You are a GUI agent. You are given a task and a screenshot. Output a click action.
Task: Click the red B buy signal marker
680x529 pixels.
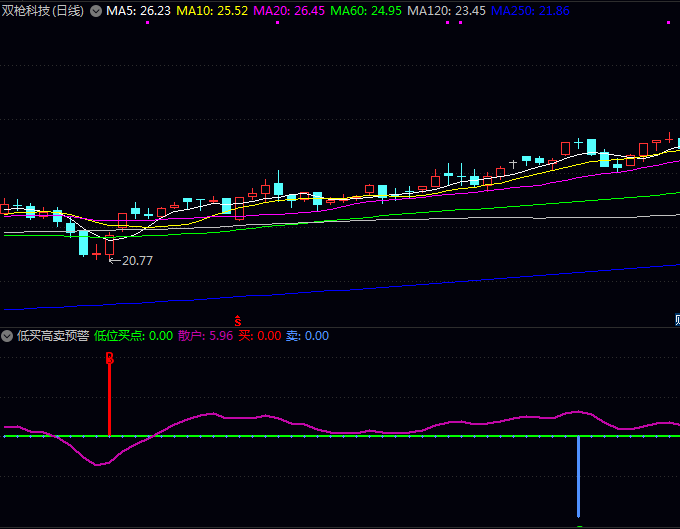(x=110, y=358)
